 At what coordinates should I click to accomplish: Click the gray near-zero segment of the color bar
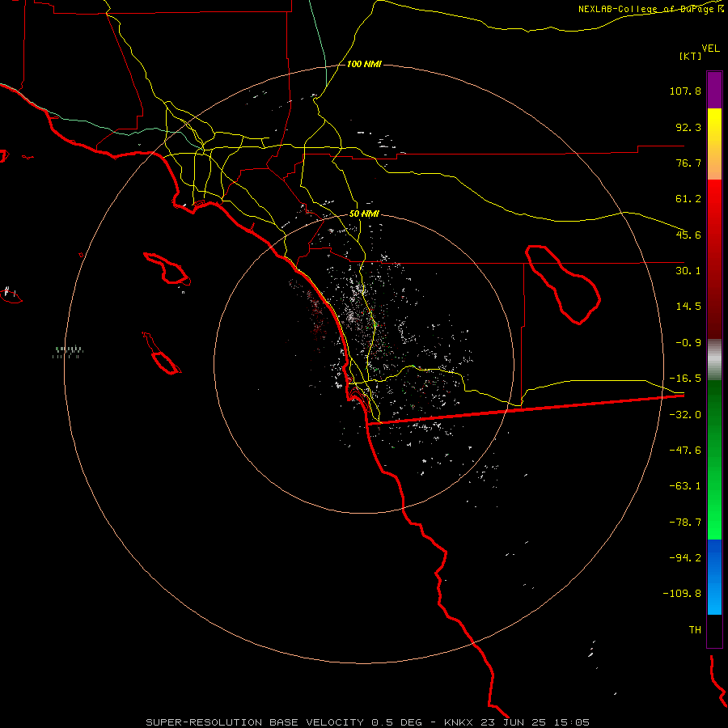click(714, 360)
